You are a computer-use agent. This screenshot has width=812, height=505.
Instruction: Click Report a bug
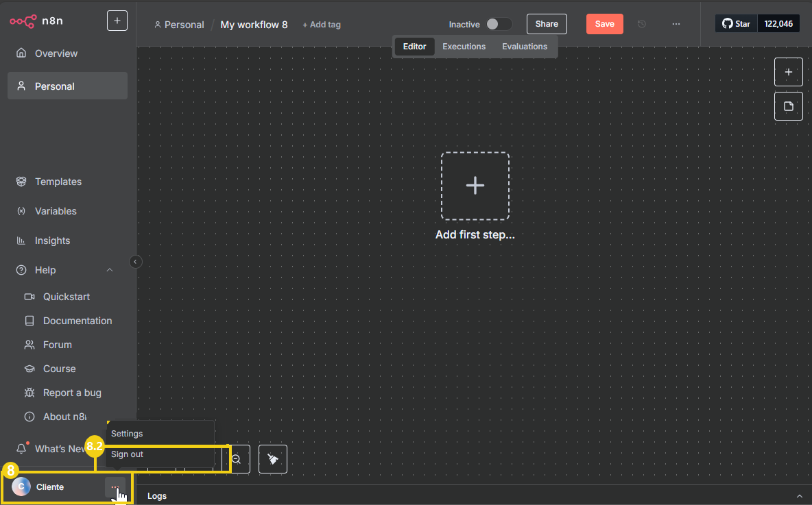click(72, 393)
